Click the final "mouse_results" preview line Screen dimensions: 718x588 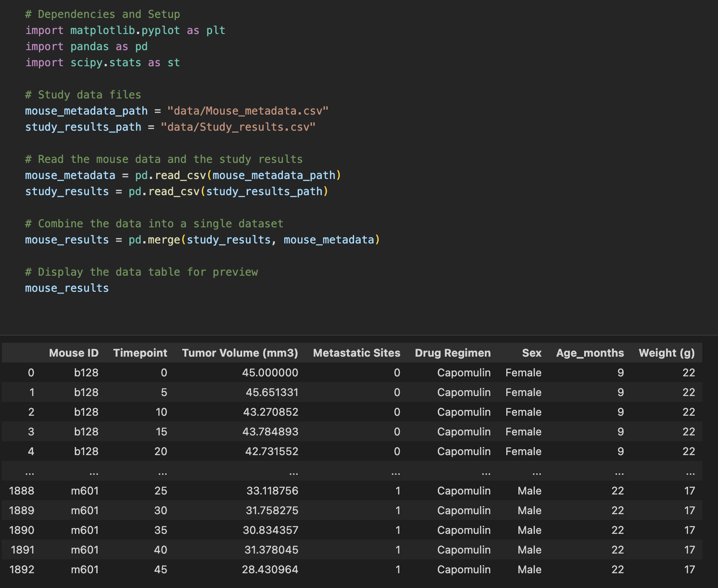tap(66, 288)
